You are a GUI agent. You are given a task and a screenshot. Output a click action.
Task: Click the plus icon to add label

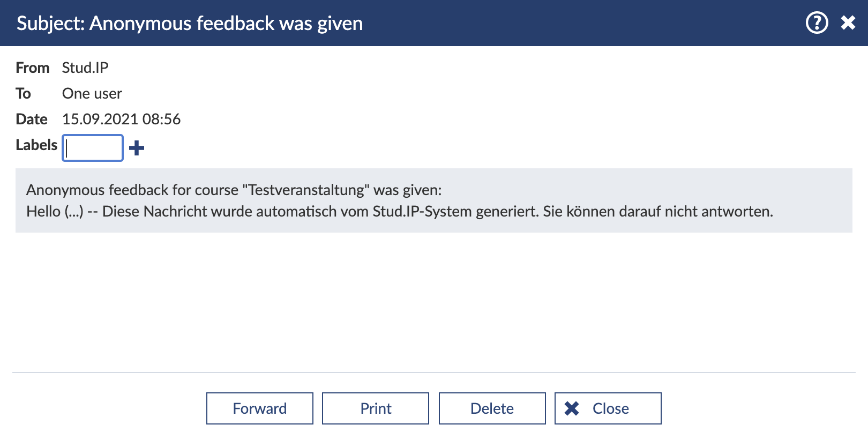click(x=137, y=148)
